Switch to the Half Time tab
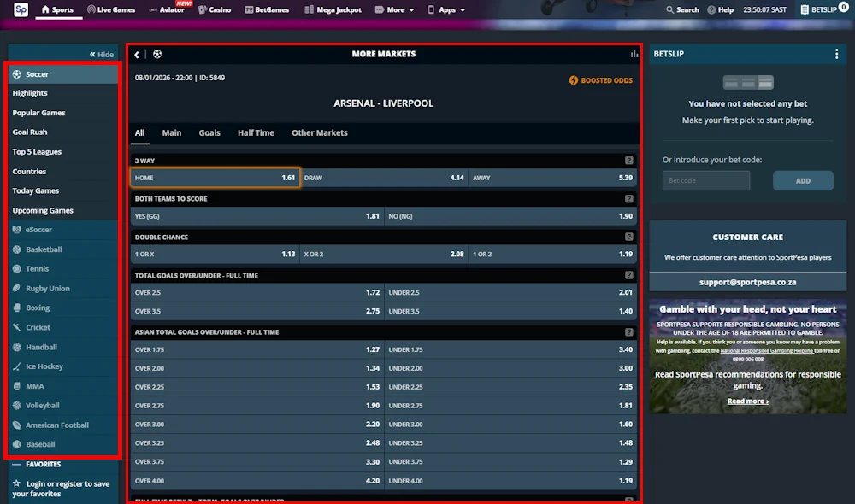 coord(256,132)
